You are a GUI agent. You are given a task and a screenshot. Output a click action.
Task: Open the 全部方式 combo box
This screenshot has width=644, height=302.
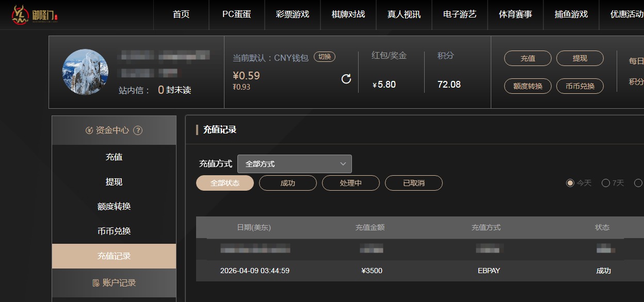pyautogui.click(x=294, y=163)
